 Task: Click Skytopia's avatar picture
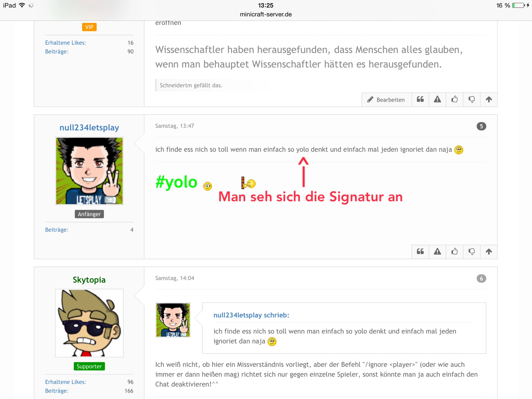[x=89, y=323]
